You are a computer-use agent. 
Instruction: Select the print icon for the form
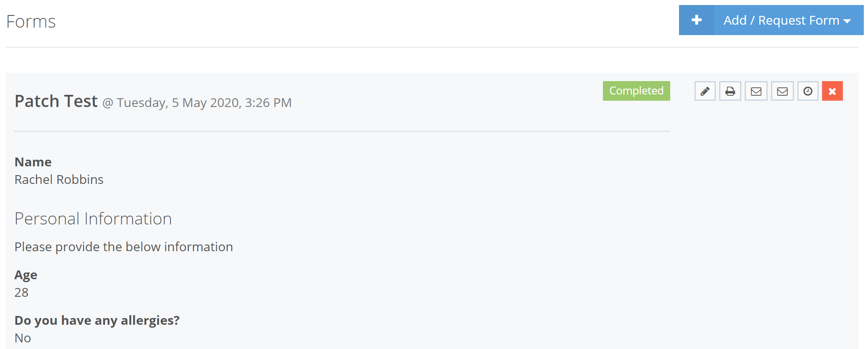coord(730,91)
